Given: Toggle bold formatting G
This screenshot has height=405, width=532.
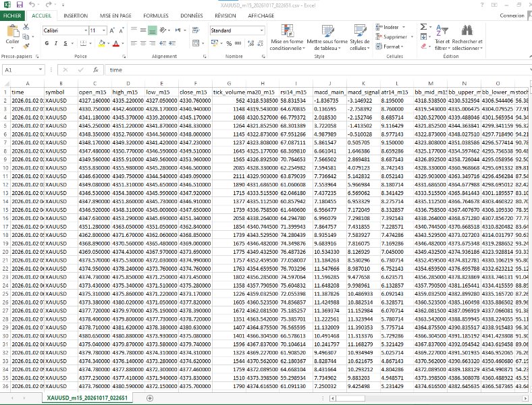Looking at the screenshot, I should [47, 43].
